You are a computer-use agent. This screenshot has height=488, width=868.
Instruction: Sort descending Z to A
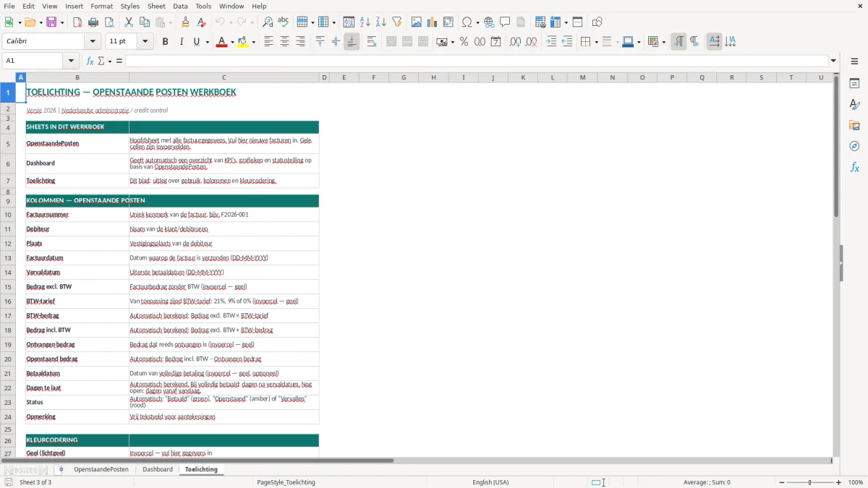pyautogui.click(x=381, y=22)
